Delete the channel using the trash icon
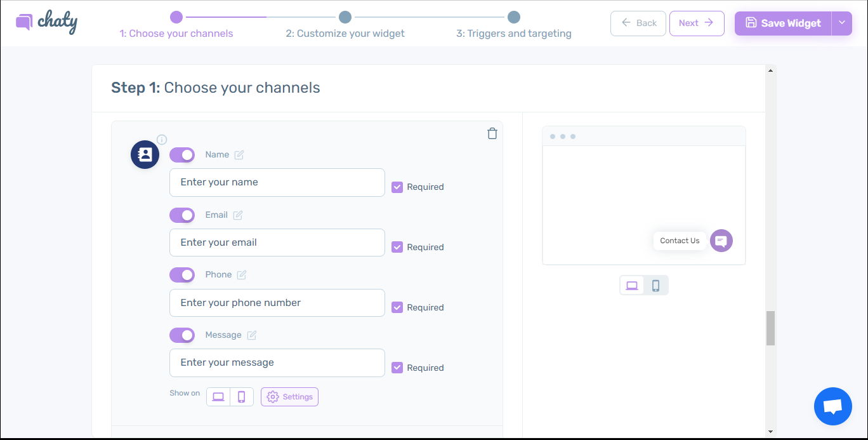868x440 pixels. [492, 133]
